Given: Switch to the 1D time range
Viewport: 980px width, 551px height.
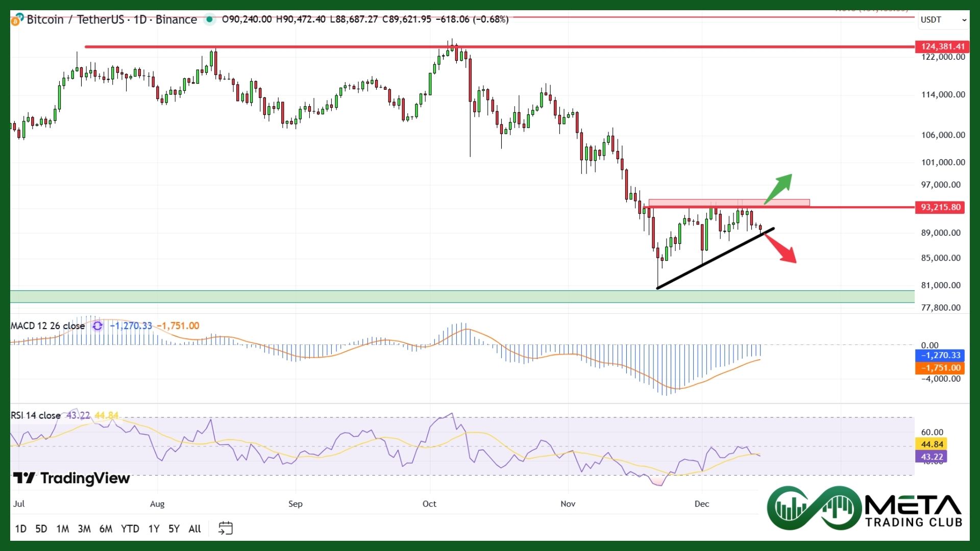Looking at the screenshot, I should point(20,529).
